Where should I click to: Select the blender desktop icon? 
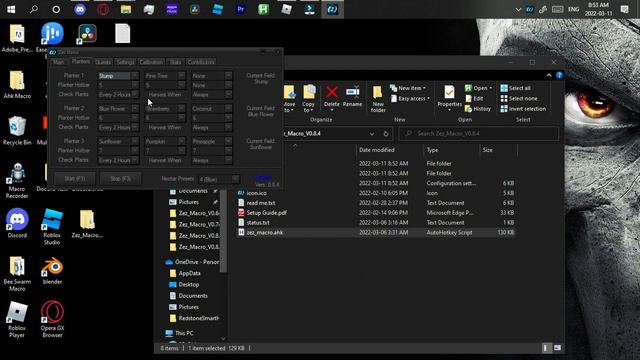pos(52,270)
